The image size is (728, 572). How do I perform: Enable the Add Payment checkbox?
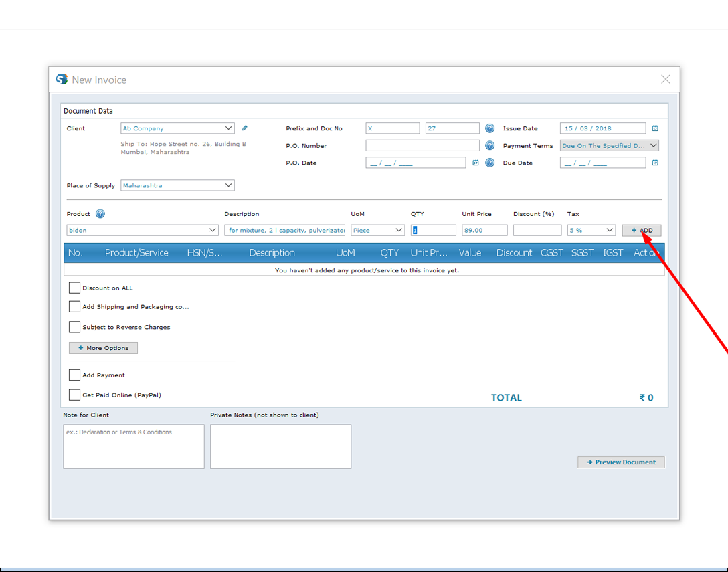(74, 375)
